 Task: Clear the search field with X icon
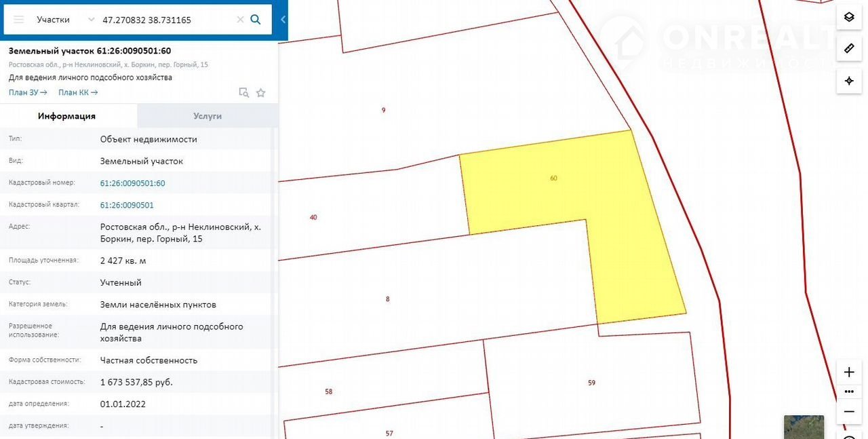[240, 20]
